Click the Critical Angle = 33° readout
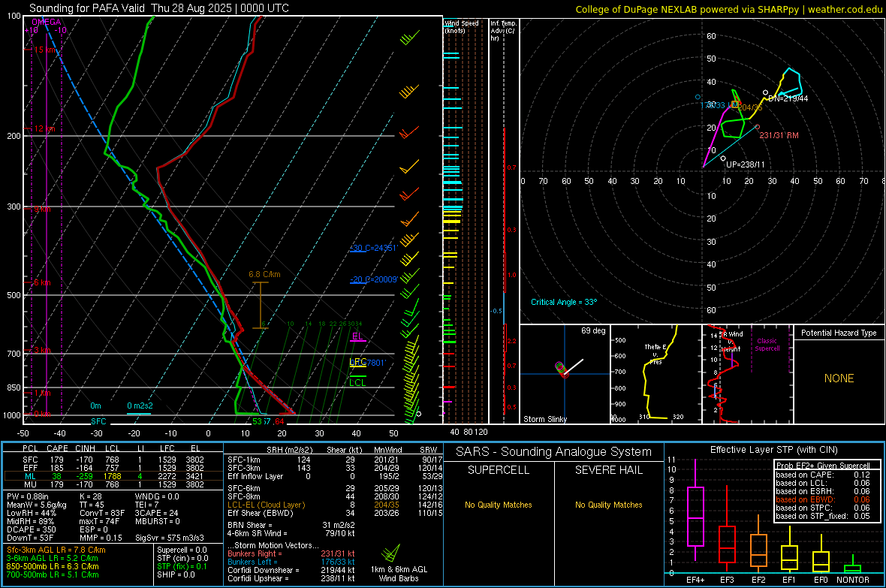Screen dimensions: 886x588 (x=564, y=302)
